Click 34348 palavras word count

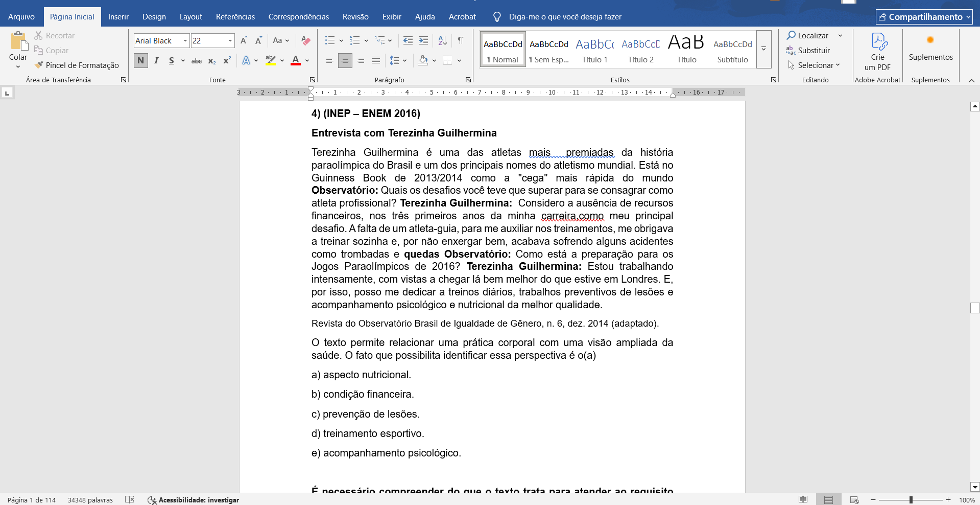90,500
